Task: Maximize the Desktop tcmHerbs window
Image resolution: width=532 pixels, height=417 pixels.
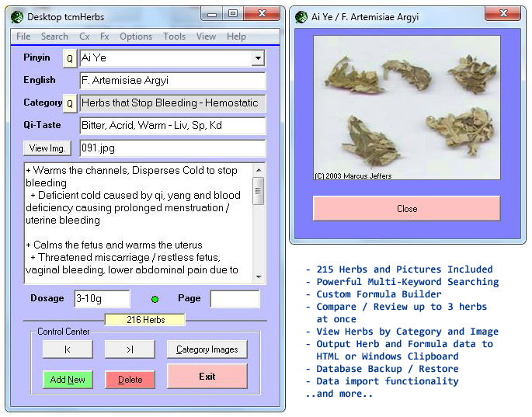Action: click(x=233, y=14)
